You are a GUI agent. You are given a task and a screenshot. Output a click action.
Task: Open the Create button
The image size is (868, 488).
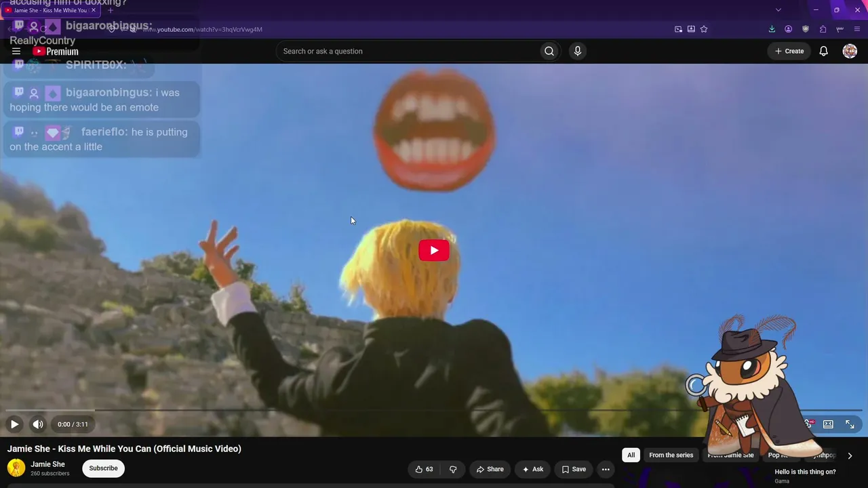pos(789,52)
